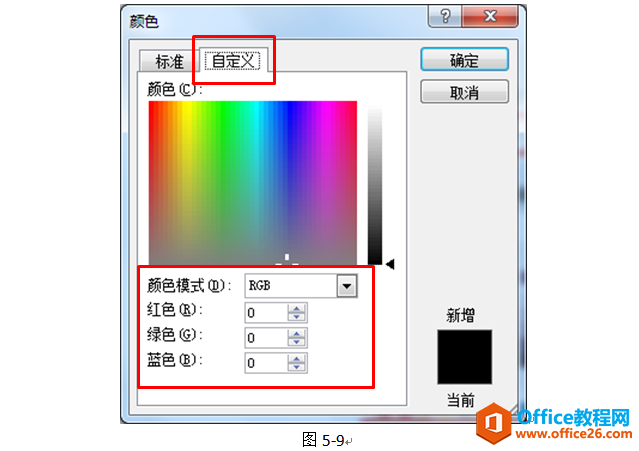Cancel using the 取消 button
Screen dimensions: 639x451
(464, 92)
